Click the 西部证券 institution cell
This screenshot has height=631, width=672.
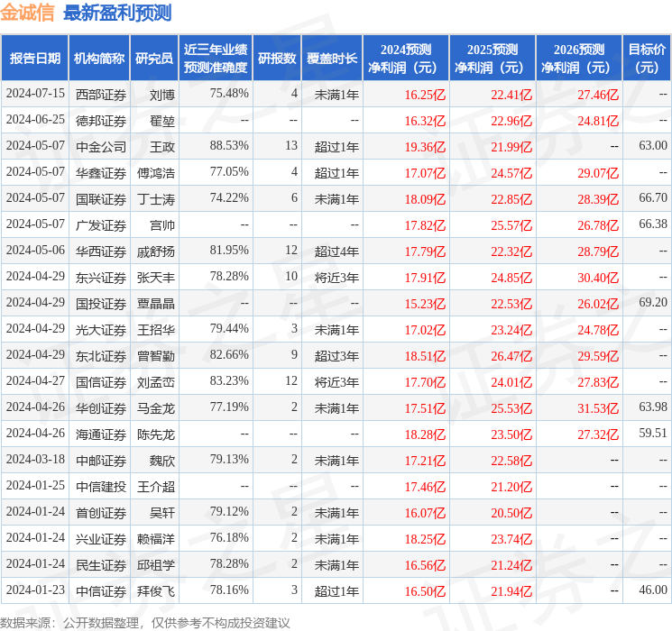(x=101, y=95)
